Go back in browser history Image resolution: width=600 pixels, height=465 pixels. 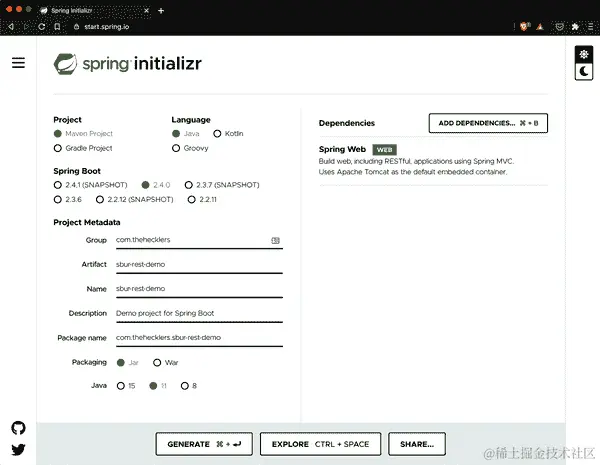[11, 26]
